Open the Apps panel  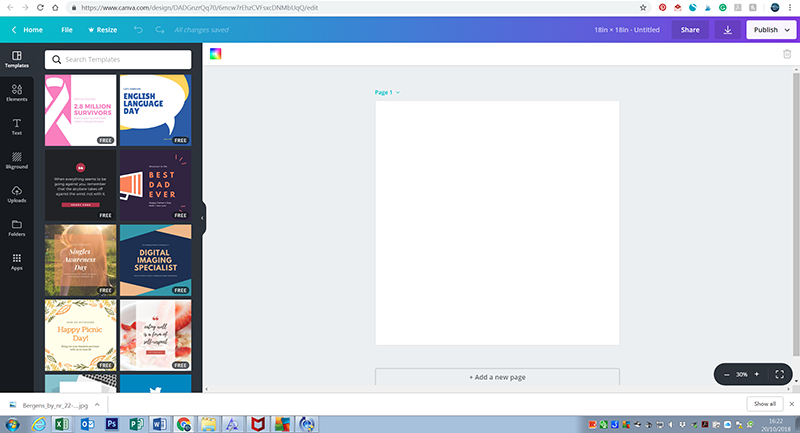click(x=16, y=262)
